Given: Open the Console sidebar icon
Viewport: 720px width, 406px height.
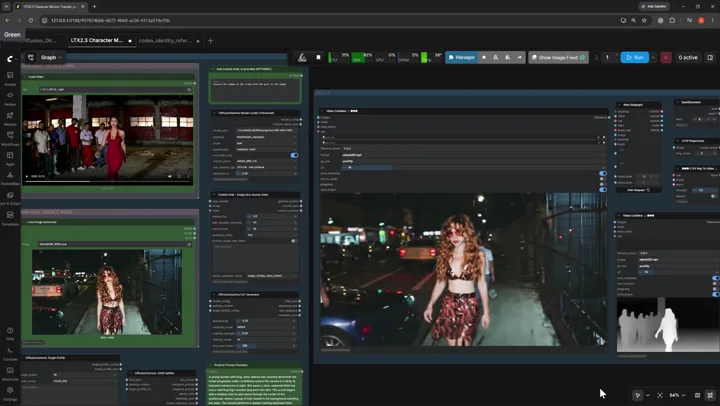Looking at the screenshot, I should click(x=10, y=353).
